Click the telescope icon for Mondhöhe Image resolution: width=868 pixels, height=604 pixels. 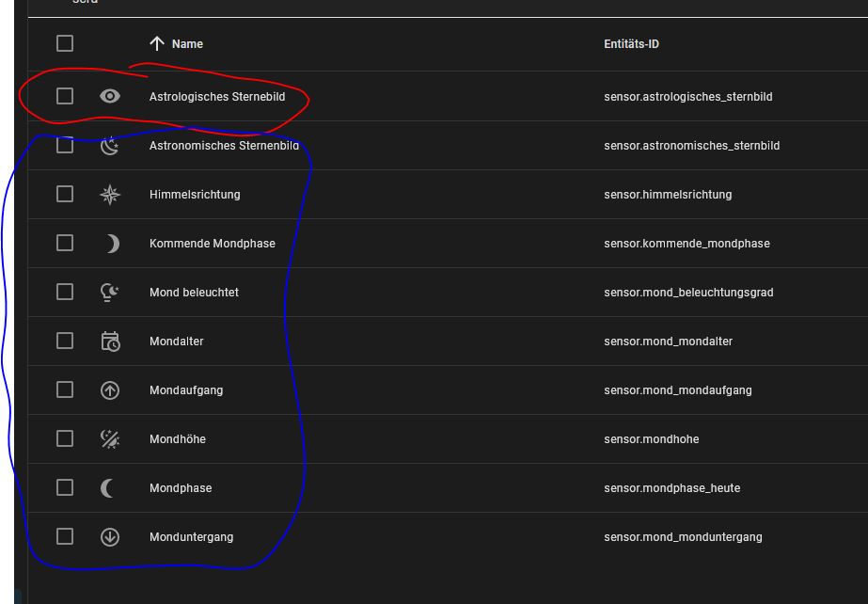click(110, 439)
